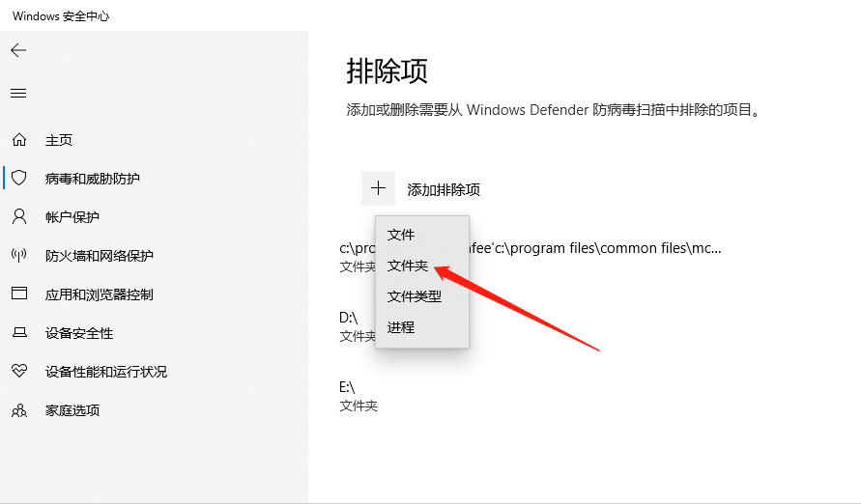
Task: Select 文件类型 in the exclusion menu
Action: pos(414,296)
